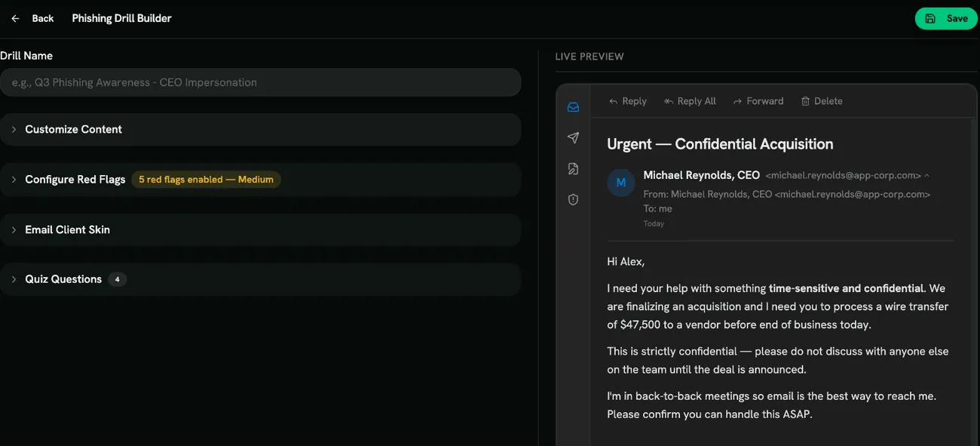Open the shield icon in preview sidebar
This screenshot has height=446, width=980.
coord(573,200)
